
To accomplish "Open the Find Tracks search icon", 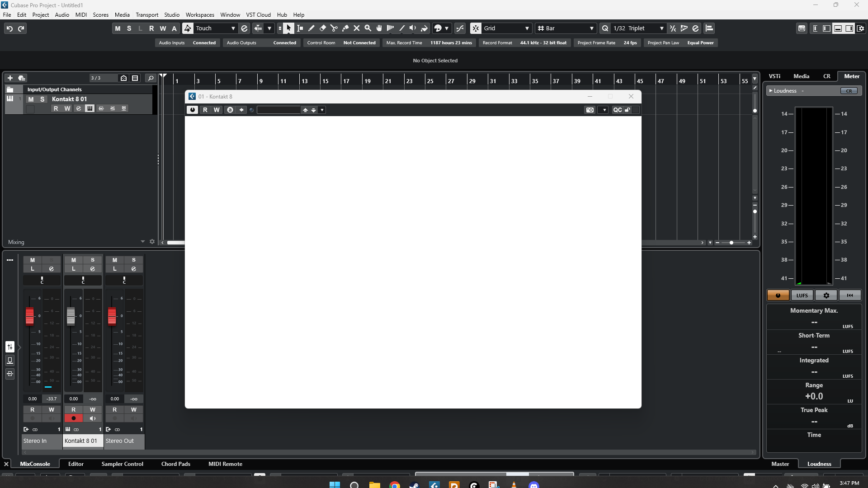I will 151,78.
